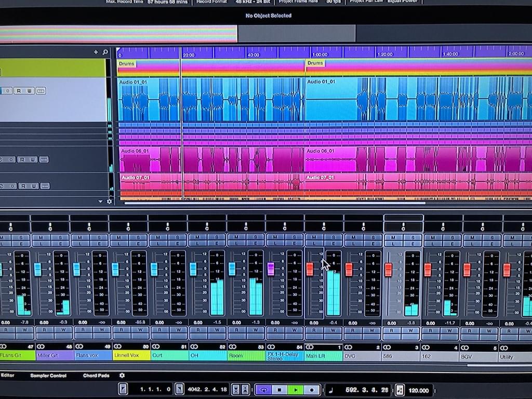Open the Find Tracks magnifier search
Screen dimensions: 532x399
(105, 52)
